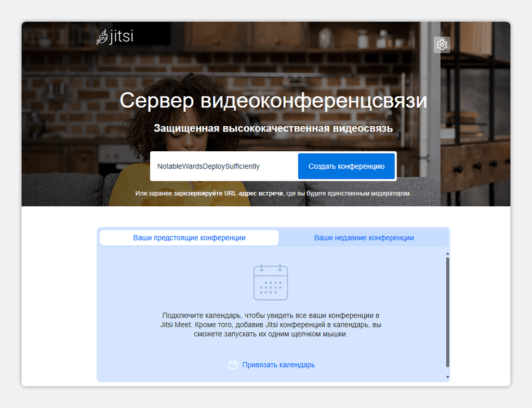
Task: Focus the meeting name input field
Action: point(223,166)
